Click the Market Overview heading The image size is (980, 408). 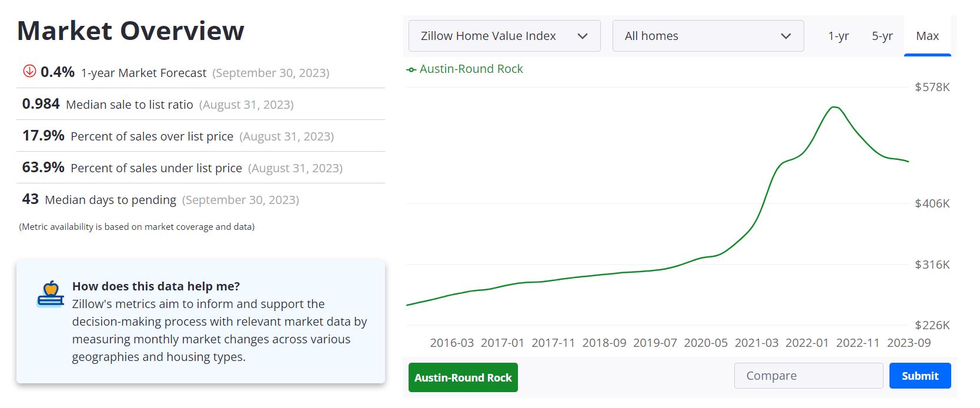point(131,31)
